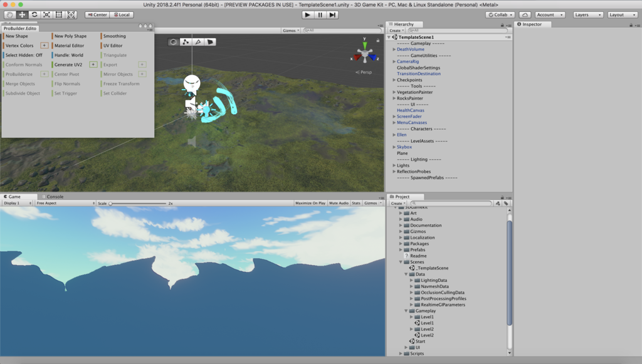Click the Game view Scale slider
642x364 pixels.
[138, 203]
